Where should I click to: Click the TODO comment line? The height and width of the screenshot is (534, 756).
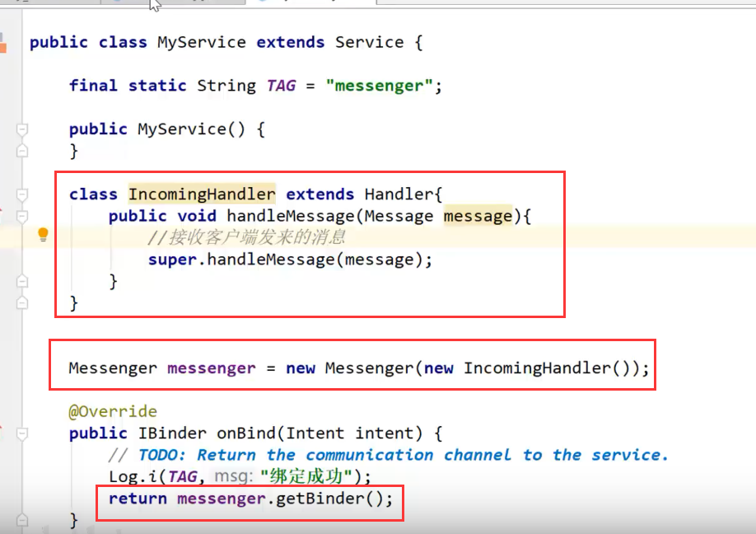pyautogui.click(x=389, y=455)
